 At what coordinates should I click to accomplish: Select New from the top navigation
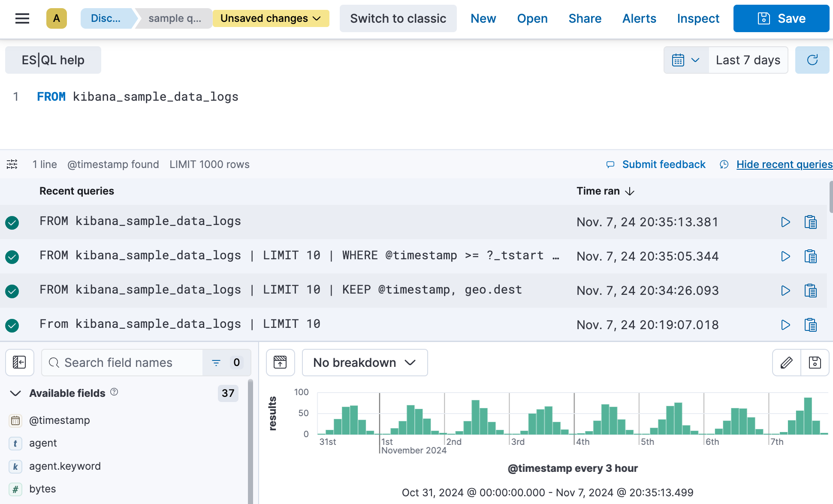click(x=483, y=18)
